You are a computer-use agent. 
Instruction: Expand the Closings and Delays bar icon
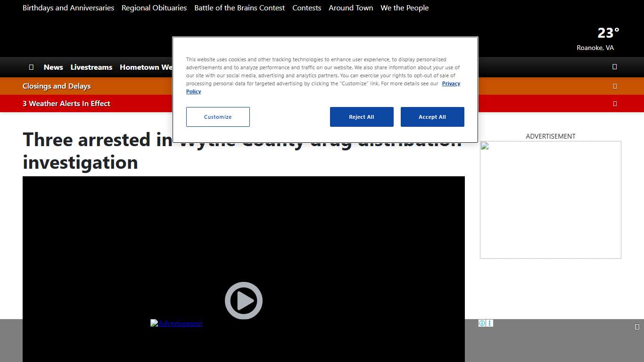coord(615,86)
